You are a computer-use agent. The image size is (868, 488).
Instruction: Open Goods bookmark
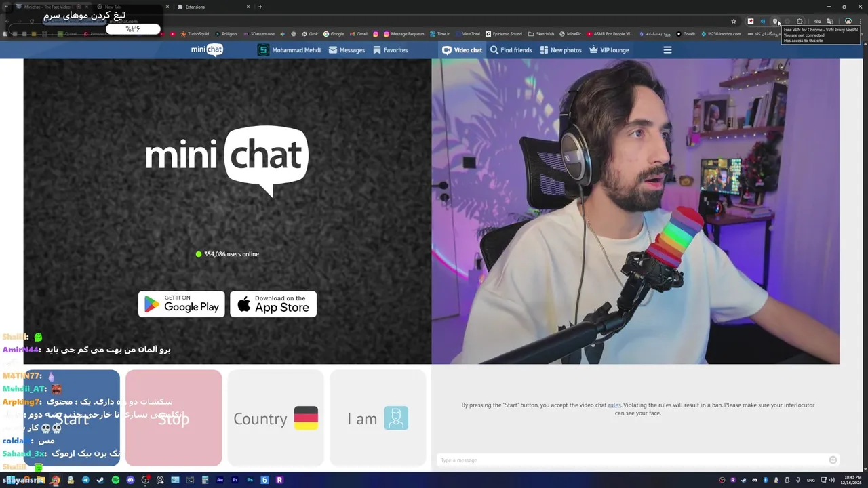click(686, 34)
